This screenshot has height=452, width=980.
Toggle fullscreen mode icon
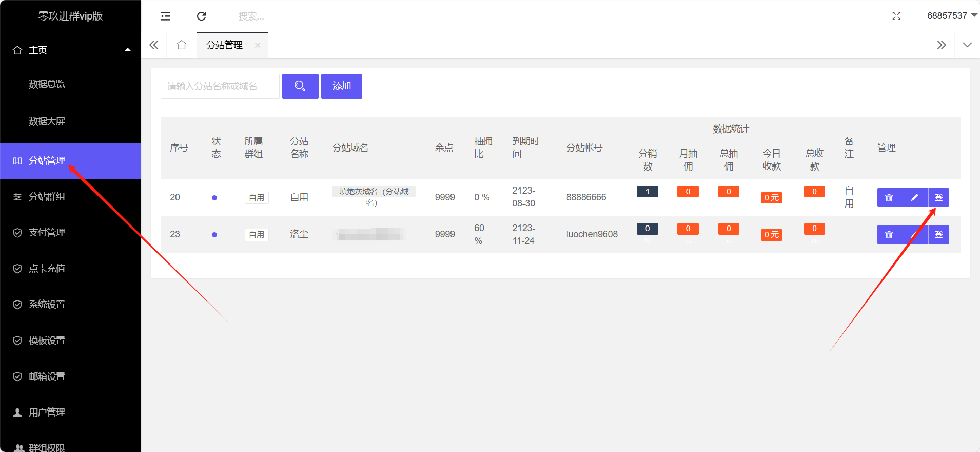coord(896,16)
